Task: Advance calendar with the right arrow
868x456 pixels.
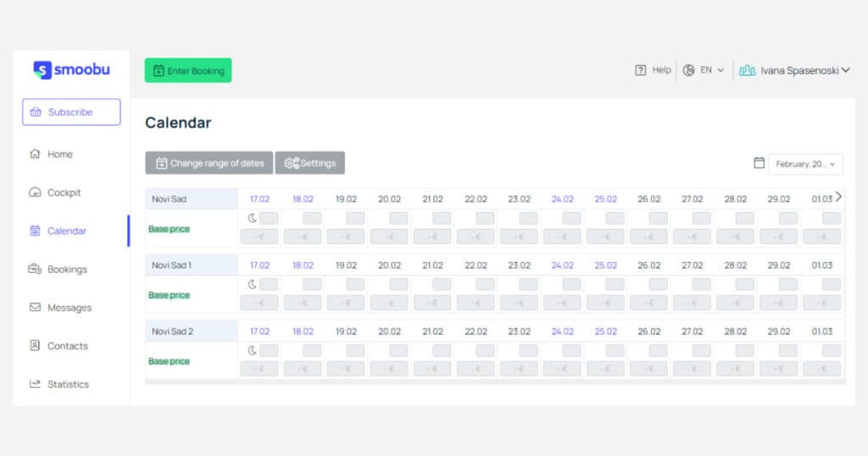Action: point(838,197)
